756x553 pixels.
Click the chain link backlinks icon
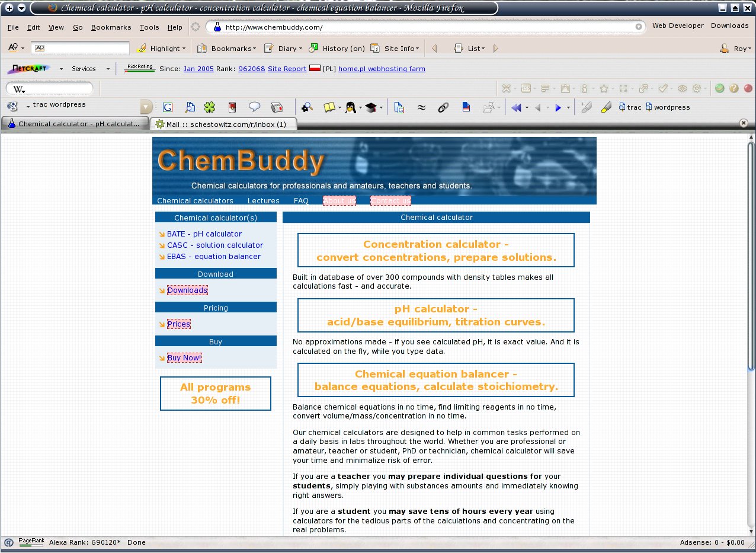point(443,107)
